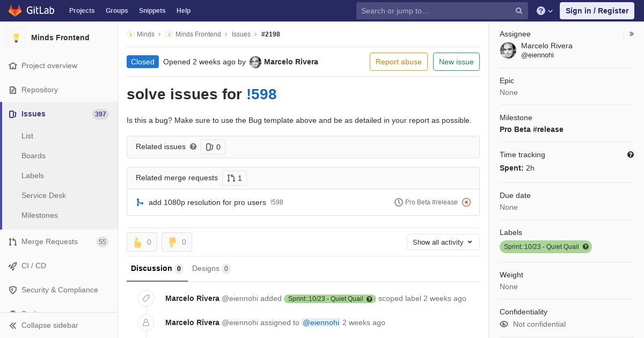The image size is (644, 338).
Task: Click the search magnifier icon
Action: click(519, 11)
